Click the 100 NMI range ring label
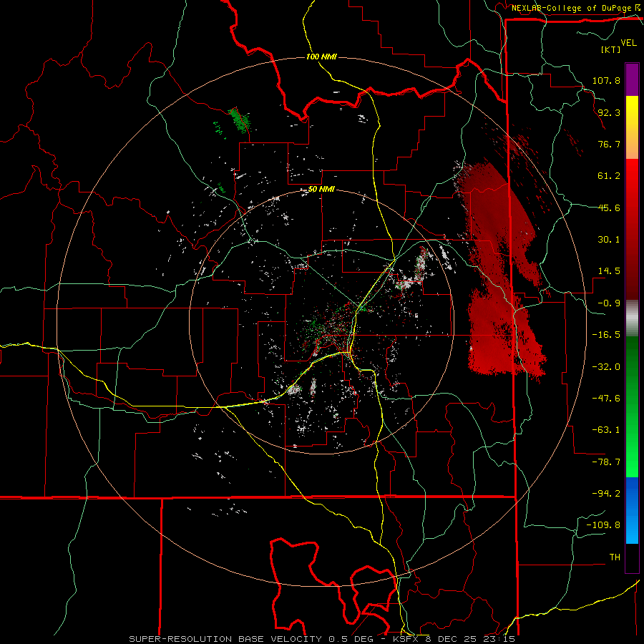Image resolution: width=644 pixels, height=644 pixels. click(321, 57)
